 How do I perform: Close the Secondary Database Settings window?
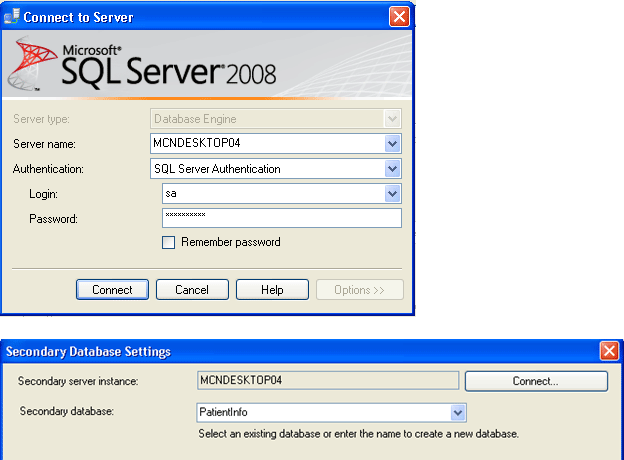(x=609, y=351)
